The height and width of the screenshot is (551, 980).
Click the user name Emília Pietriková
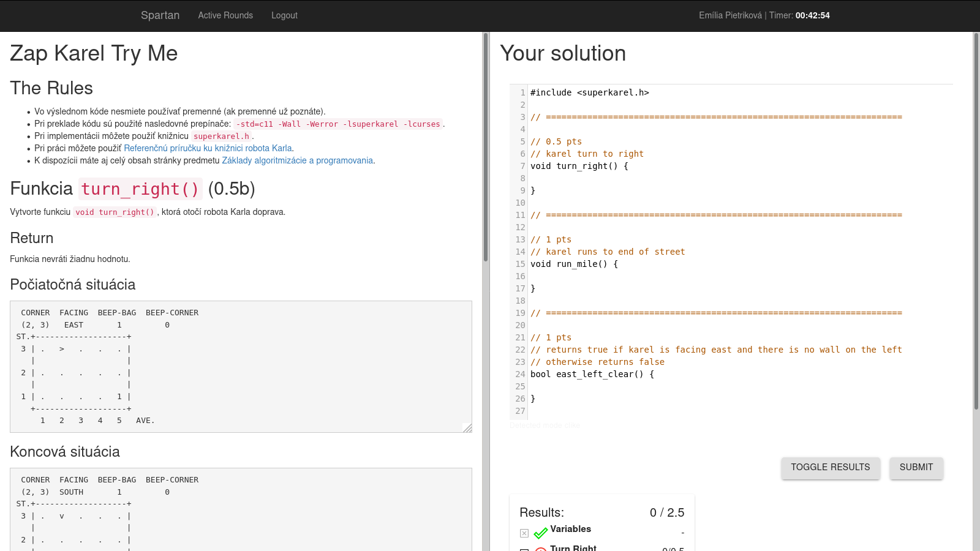click(x=730, y=15)
